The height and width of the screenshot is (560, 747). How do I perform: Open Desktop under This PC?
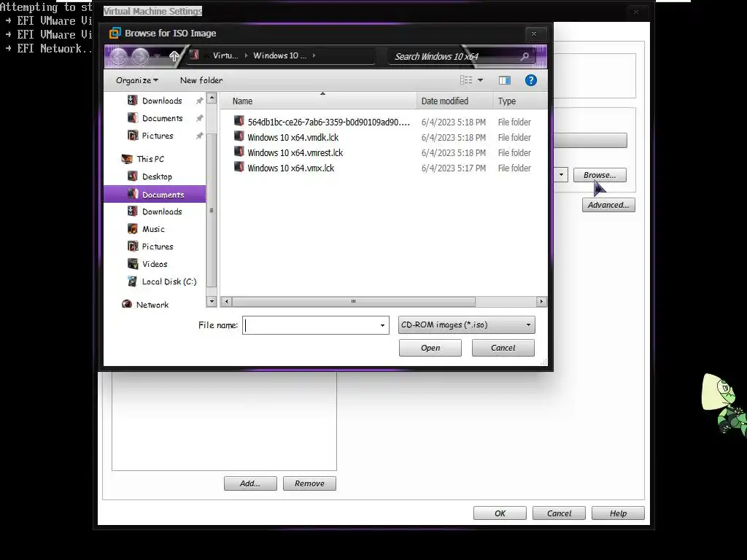[157, 176]
